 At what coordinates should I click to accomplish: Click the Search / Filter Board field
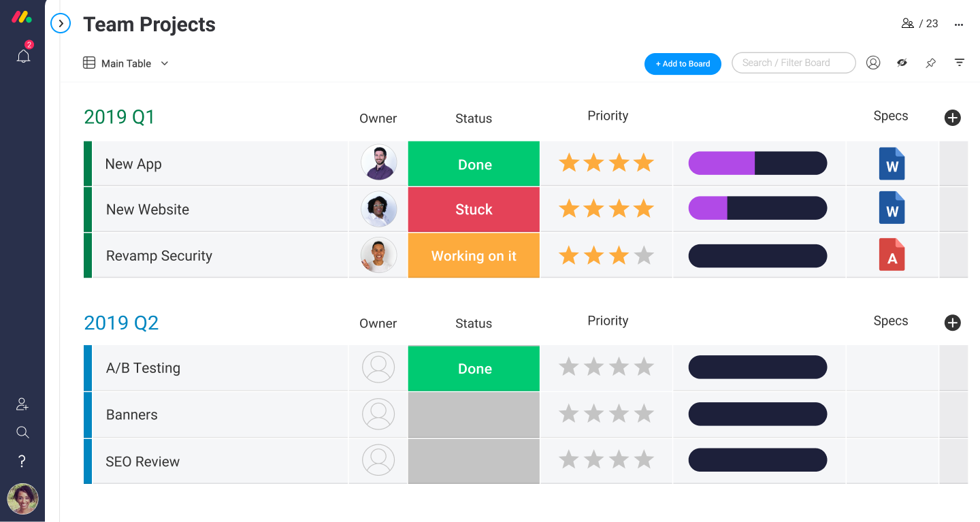point(793,63)
